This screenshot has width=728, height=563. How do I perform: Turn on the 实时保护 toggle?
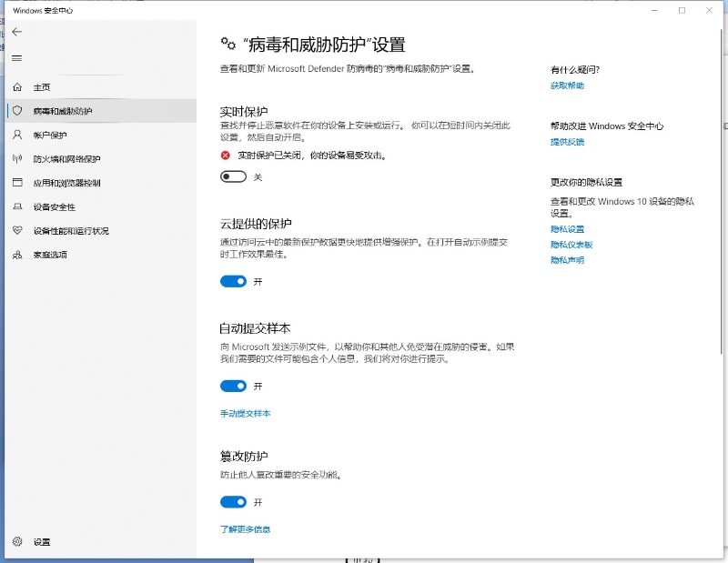(x=233, y=176)
